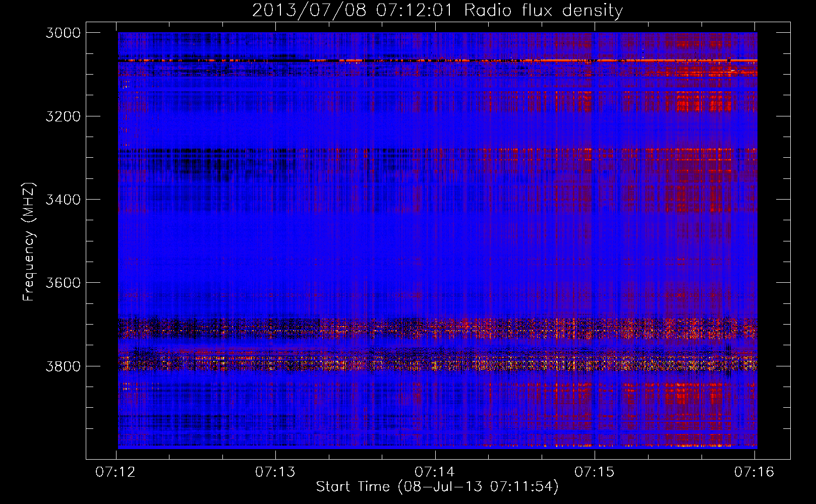The image size is (816, 504).
Task: Click the 'Frequency (MHZ)' axis title
Action: (x=29, y=242)
